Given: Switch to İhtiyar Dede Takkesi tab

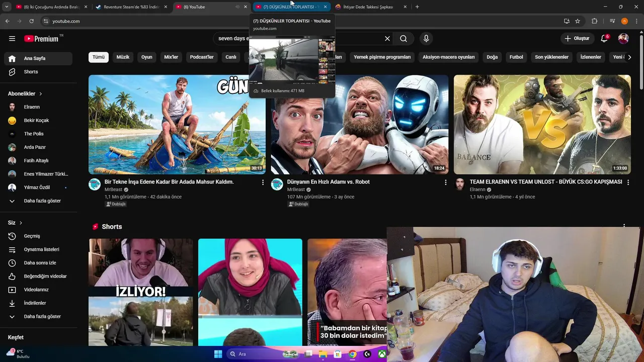Looking at the screenshot, I should (x=371, y=7).
